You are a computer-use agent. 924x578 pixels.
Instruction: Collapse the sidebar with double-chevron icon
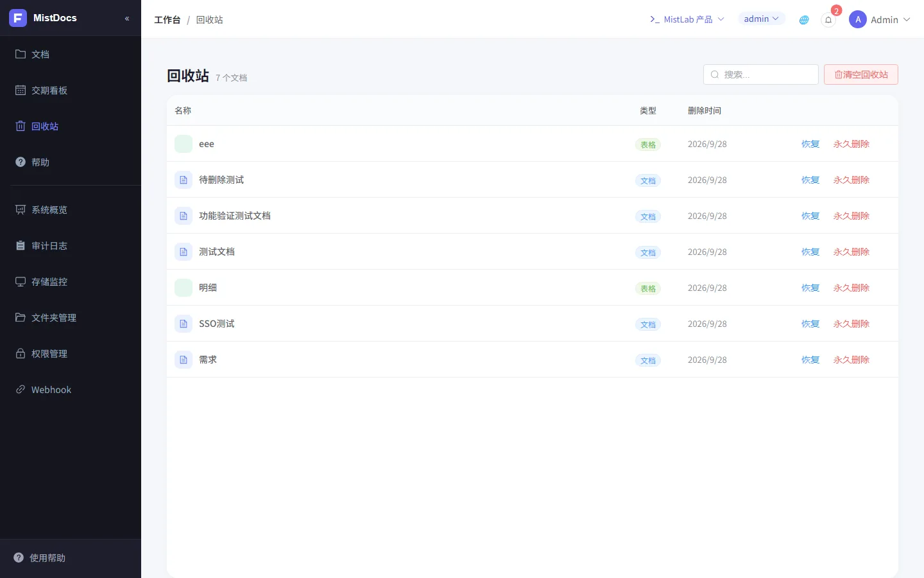click(127, 19)
